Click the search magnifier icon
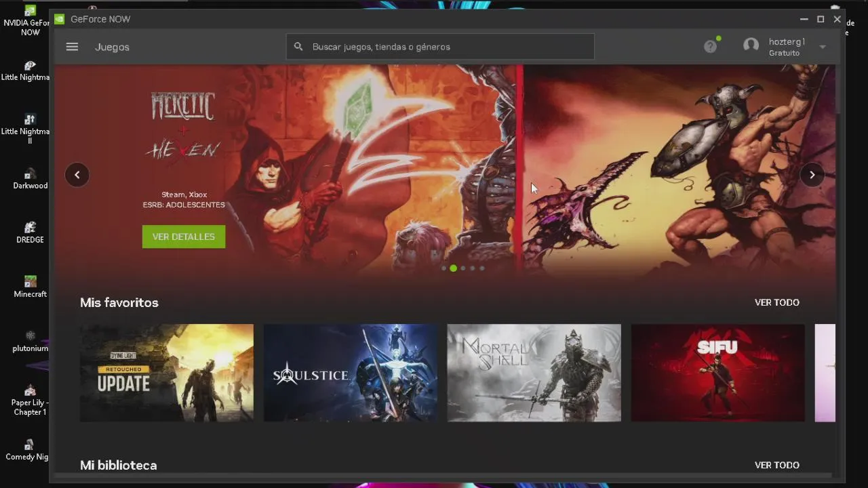 click(x=298, y=47)
